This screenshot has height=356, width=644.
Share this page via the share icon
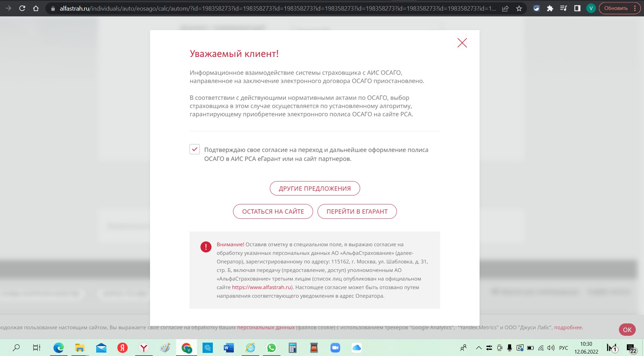(505, 9)
